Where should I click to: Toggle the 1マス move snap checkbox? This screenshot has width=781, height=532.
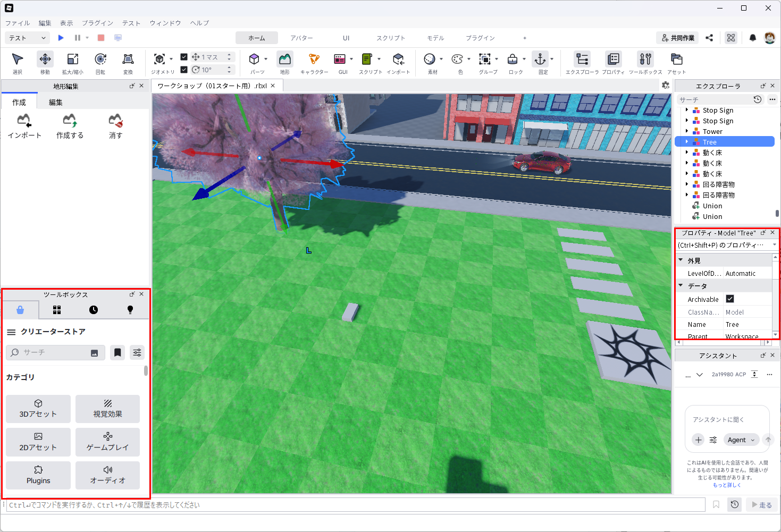[x=184, y=57]
